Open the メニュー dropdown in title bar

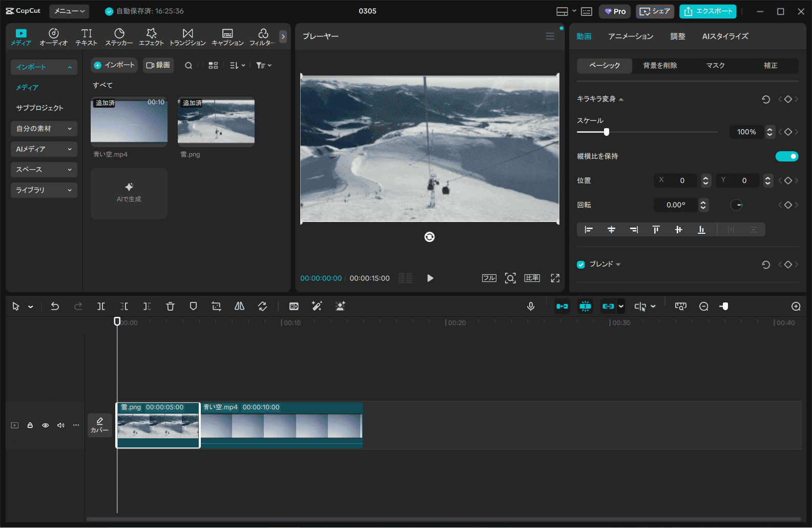point(69,11)
